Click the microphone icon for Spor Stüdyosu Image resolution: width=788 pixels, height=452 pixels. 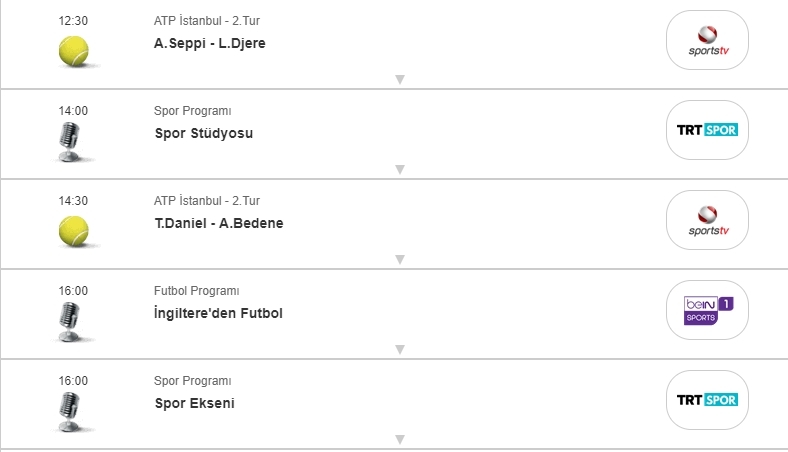69,141
